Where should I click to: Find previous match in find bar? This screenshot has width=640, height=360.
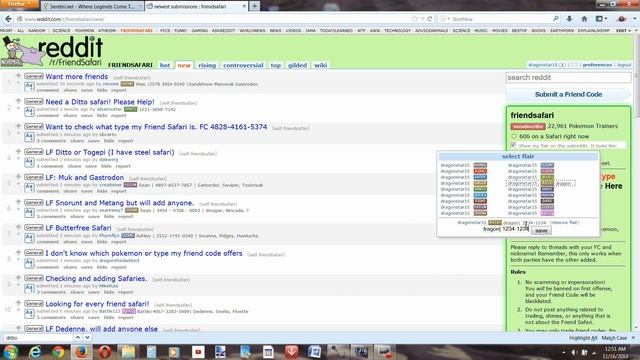(78, 338)
